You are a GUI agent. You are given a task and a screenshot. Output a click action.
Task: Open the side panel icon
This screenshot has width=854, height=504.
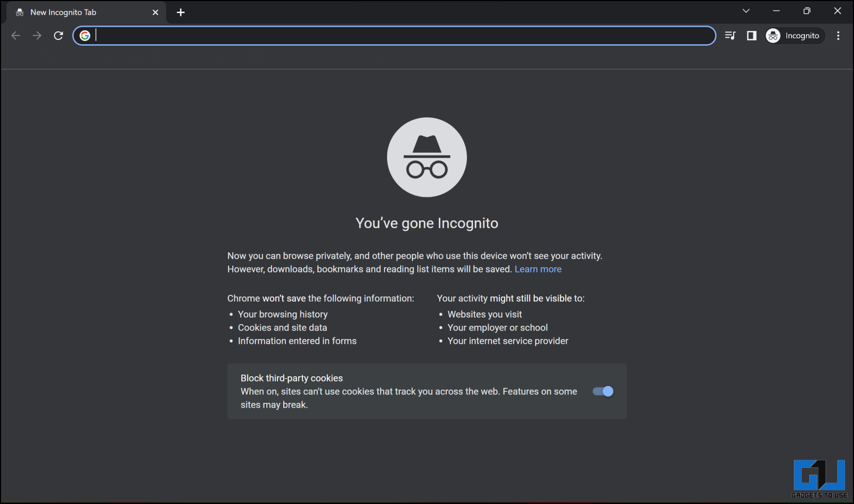(x=751, y=36)
